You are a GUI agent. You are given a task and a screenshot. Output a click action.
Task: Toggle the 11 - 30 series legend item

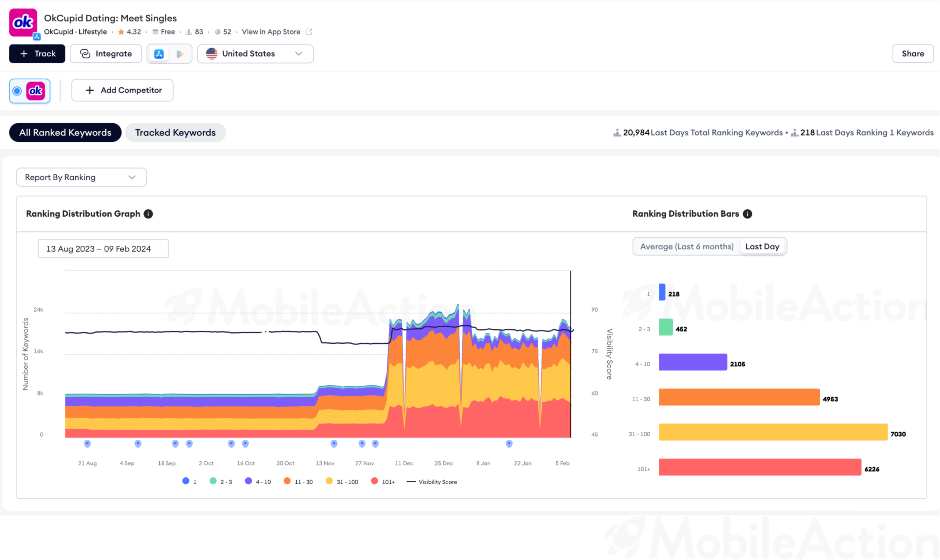298,482
